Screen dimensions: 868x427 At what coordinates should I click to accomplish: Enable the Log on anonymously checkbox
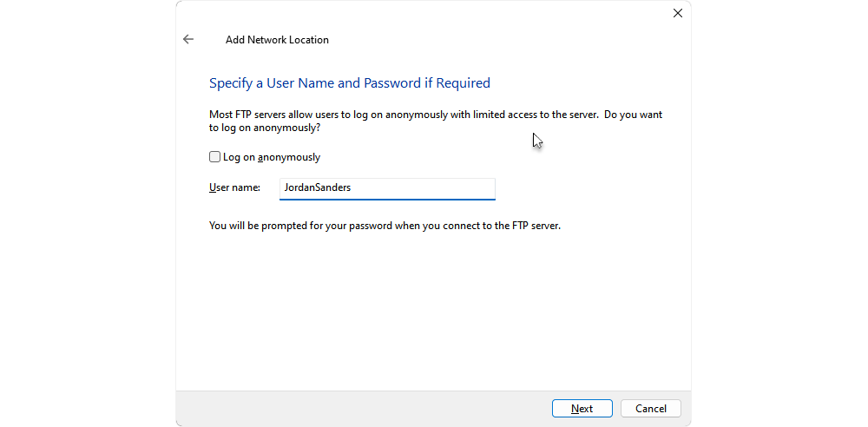(x=214, y=157)
